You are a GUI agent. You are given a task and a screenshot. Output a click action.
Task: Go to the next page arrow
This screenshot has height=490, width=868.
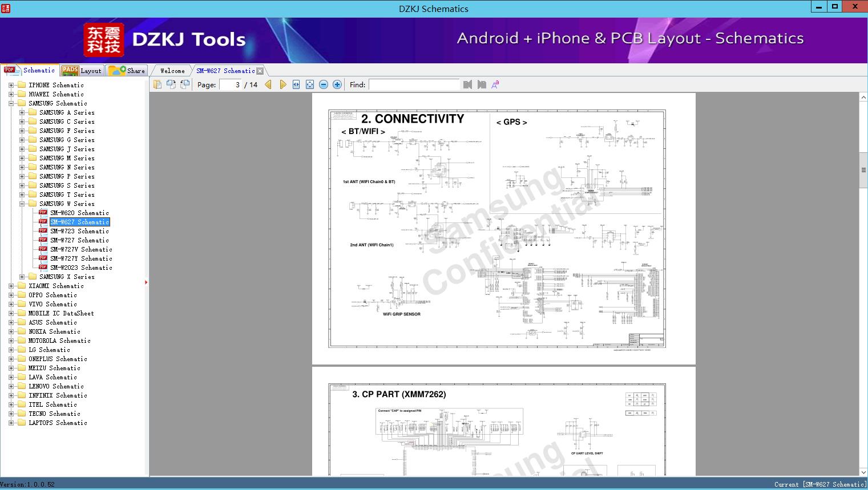coord(282,84)
